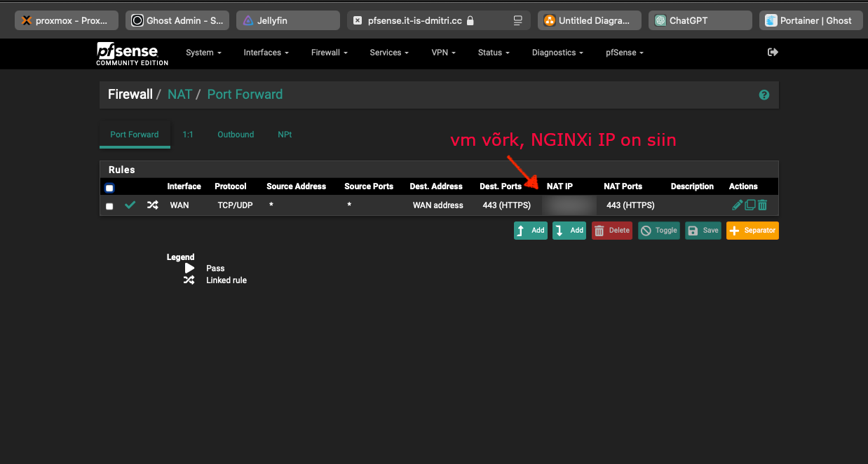Click the copy rule icon in Actions
The height and width of the screenshot is (464, 868).
click(x=750, y=205)
